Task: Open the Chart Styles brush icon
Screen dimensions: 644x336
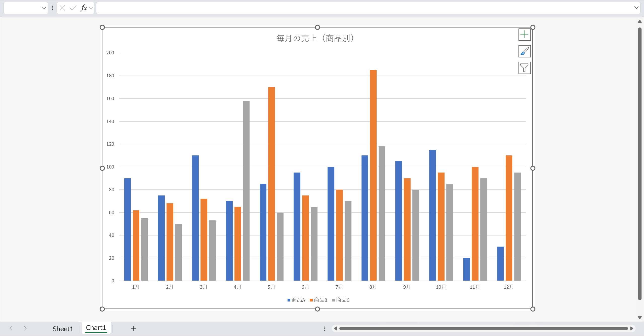Action: point(524,51)
